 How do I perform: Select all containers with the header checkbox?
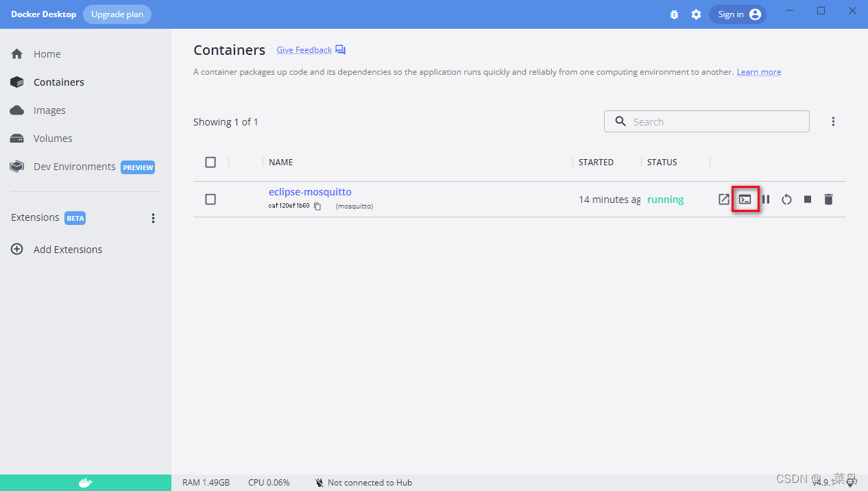[210, 162]
